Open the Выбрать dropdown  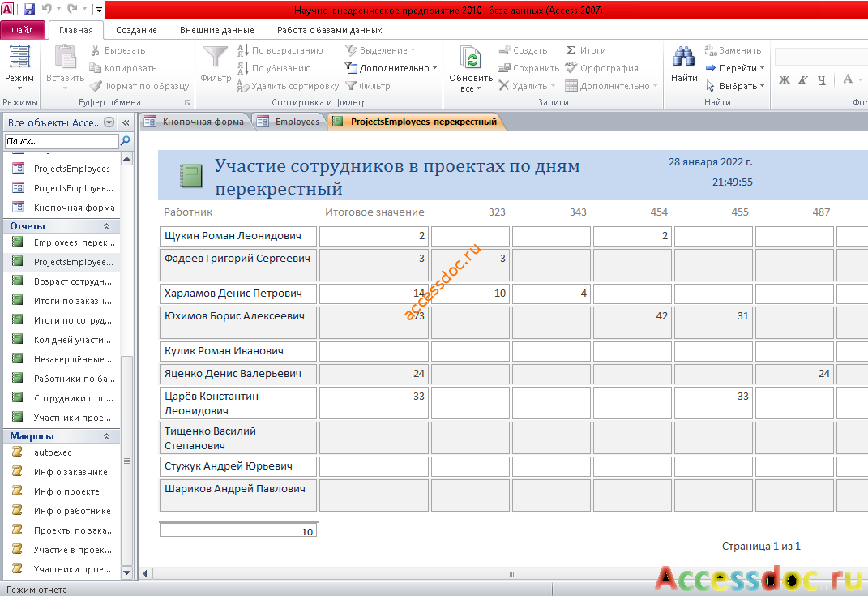[x=735, y=86]
